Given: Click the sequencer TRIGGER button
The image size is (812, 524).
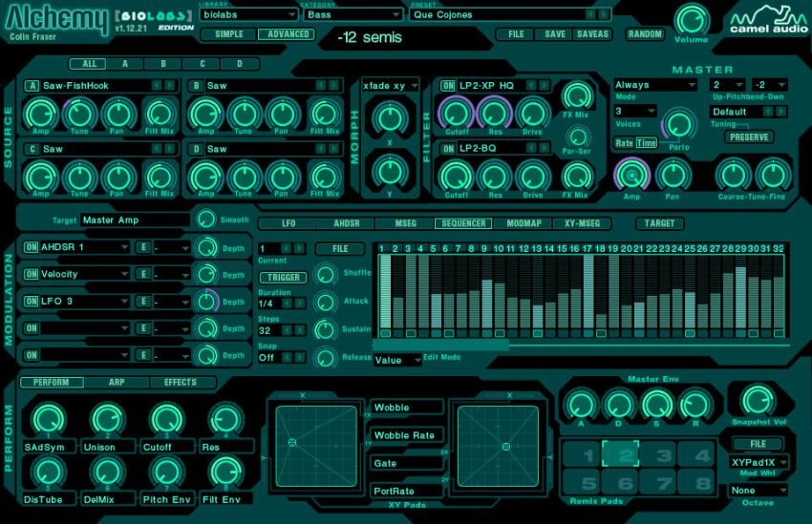Looking at the screenshot, I should pos(284,277).
